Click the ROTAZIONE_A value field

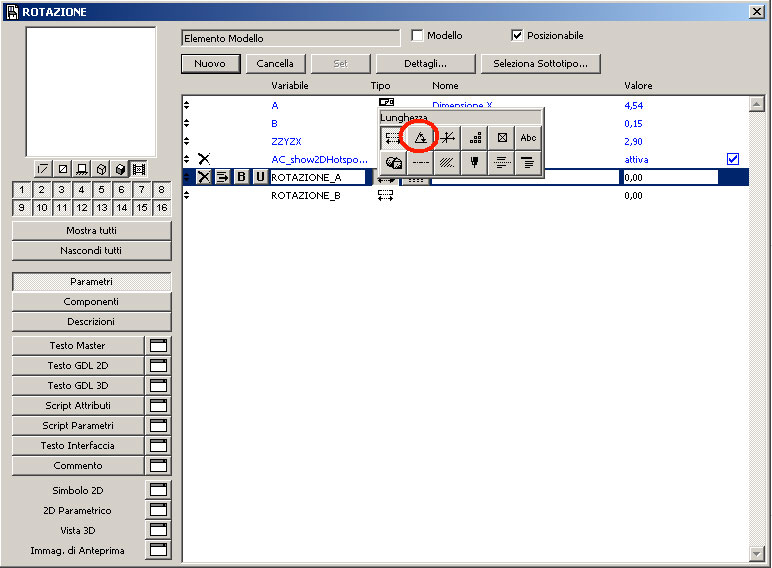coord(668,177)
